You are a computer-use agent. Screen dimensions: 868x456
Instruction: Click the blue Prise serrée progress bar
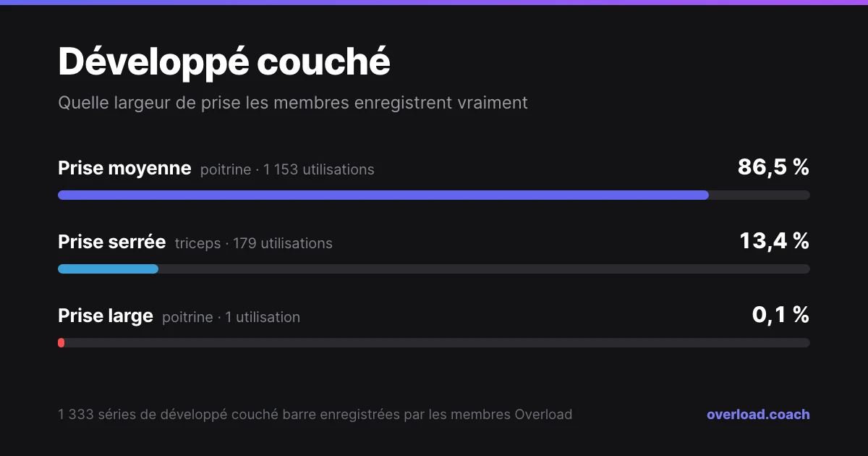pyautogui.click(x=108, y=269)
